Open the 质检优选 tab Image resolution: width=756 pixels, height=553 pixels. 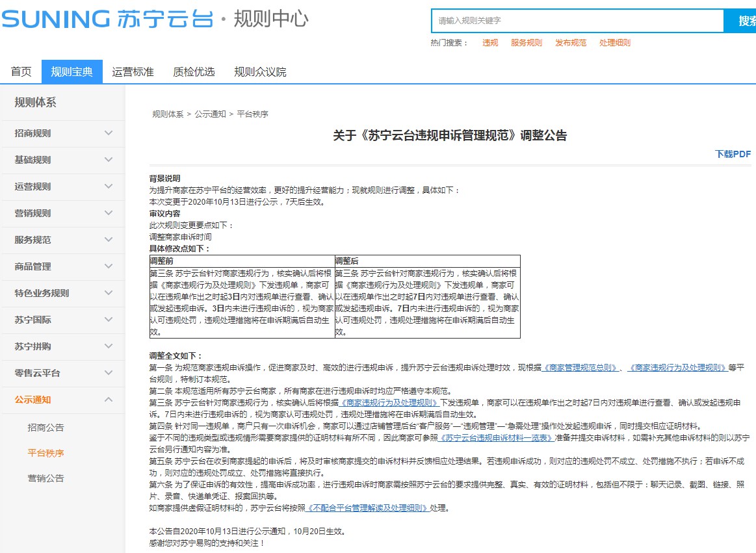point(194,72)
